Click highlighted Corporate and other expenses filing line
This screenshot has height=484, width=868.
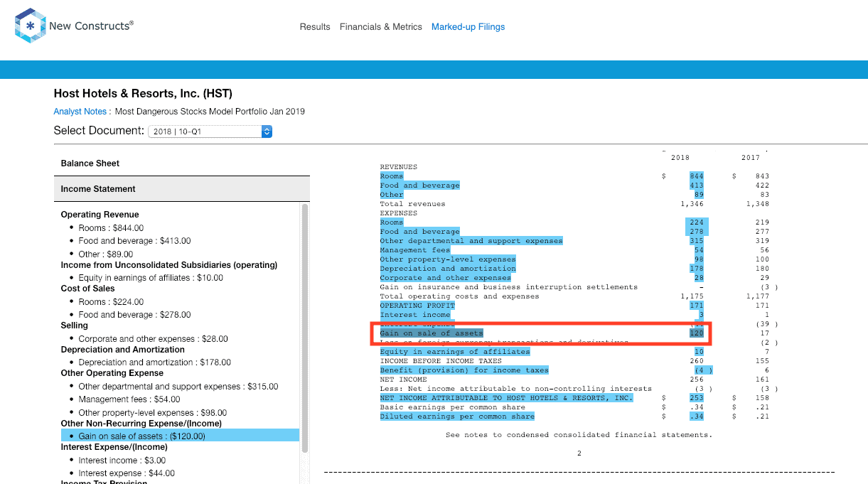click(x=446, y=278)
